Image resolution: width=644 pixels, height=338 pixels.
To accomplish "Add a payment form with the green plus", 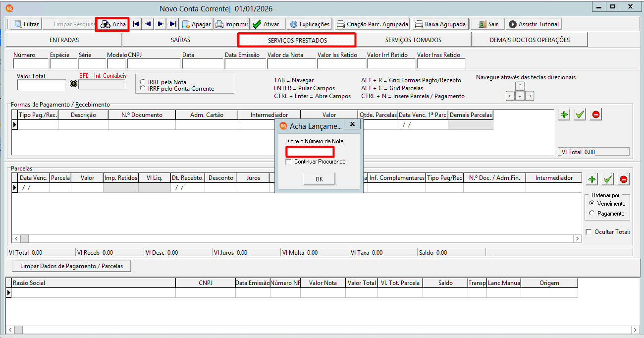I will pyautogui.click(x=564, y=114).
